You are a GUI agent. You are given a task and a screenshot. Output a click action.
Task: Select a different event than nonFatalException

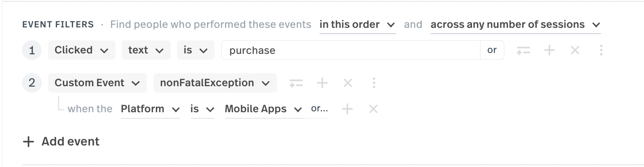215,83
